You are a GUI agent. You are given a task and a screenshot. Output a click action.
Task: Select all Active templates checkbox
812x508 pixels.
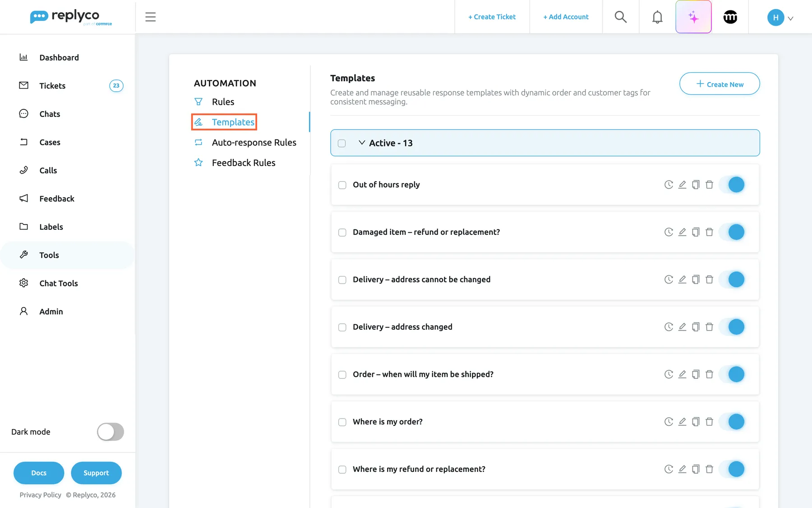[x=342, y=143]
